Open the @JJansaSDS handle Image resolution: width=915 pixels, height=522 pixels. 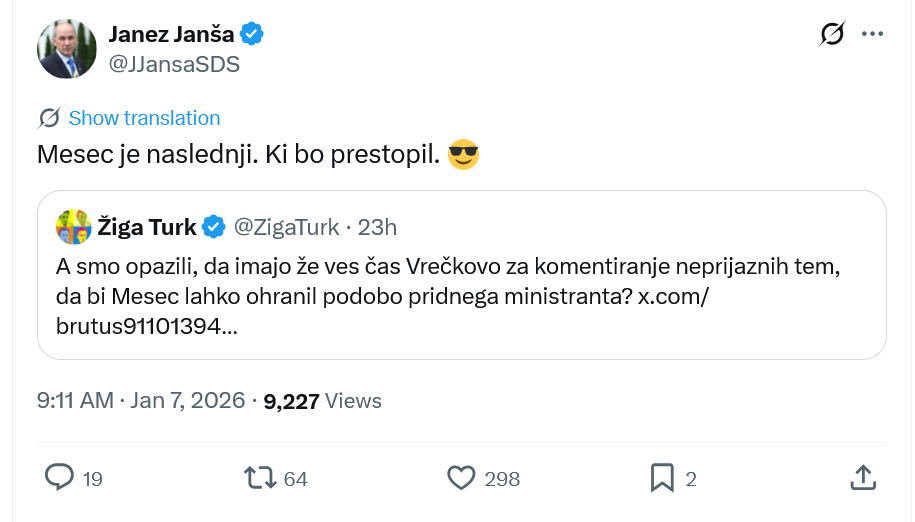click(174, 64)
